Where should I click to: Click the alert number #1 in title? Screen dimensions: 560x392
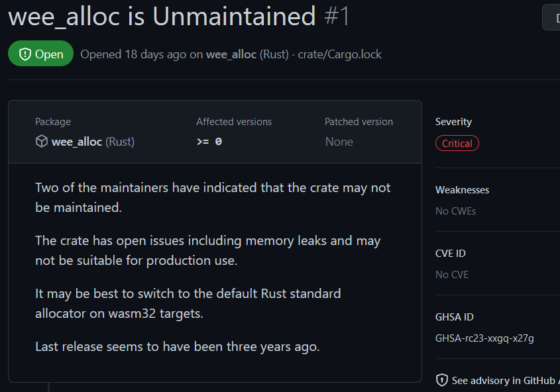(x=337, y=17)
